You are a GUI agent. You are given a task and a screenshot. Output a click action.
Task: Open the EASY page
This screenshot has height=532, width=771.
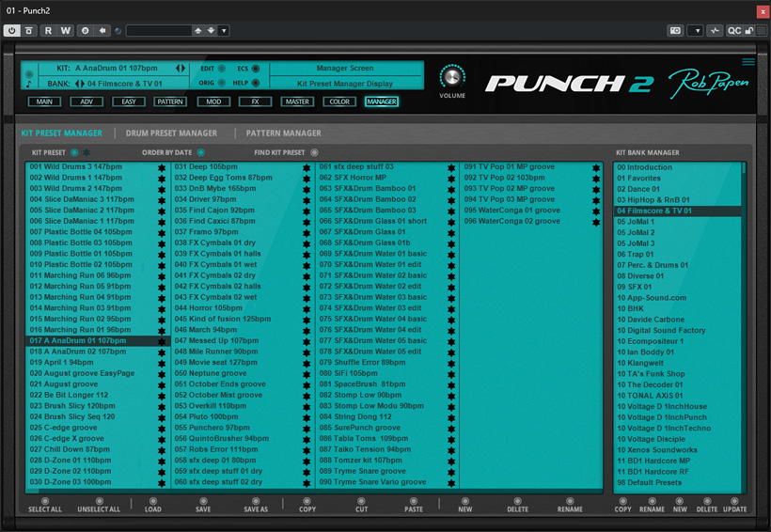(x=129, y=102)
